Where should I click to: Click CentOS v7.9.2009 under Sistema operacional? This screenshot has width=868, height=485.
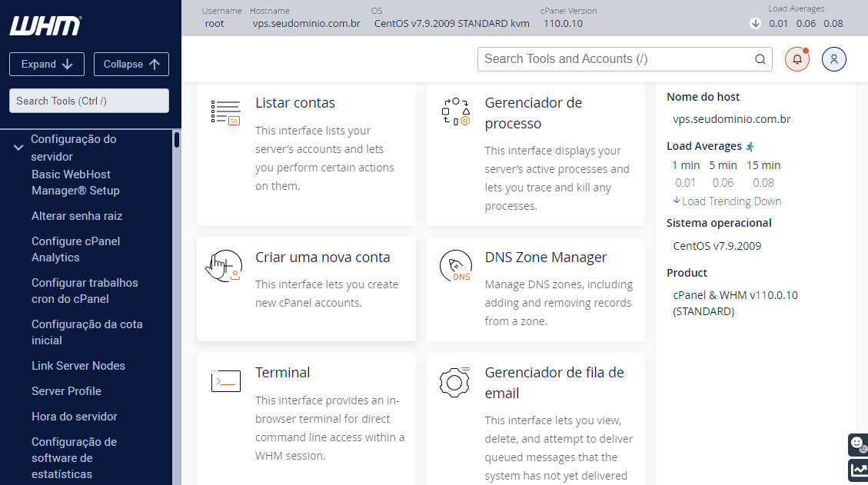point(717,246)
